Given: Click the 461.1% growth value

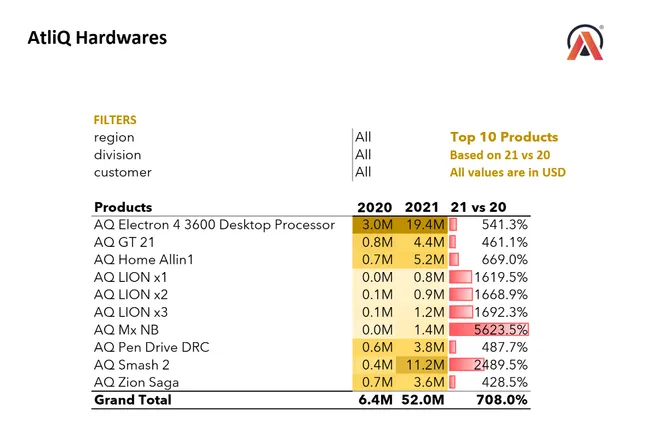Looking at the screenshot, I should pos(504,242).
